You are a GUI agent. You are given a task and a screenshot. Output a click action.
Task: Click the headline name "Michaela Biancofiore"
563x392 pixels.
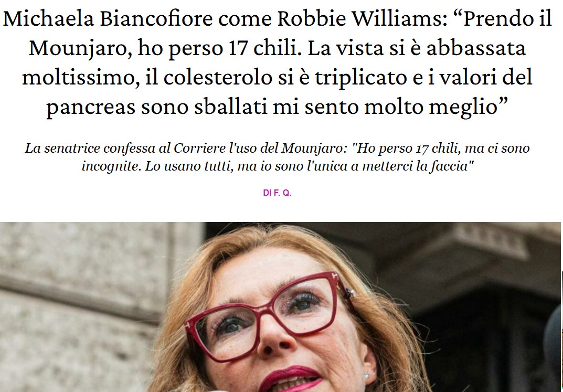click(x=108, y=19)
